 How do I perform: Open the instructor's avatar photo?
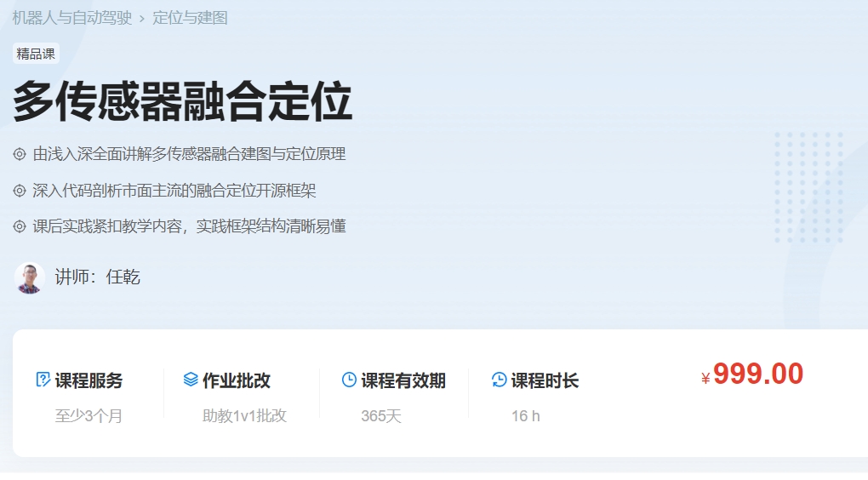tap(30, 277)
